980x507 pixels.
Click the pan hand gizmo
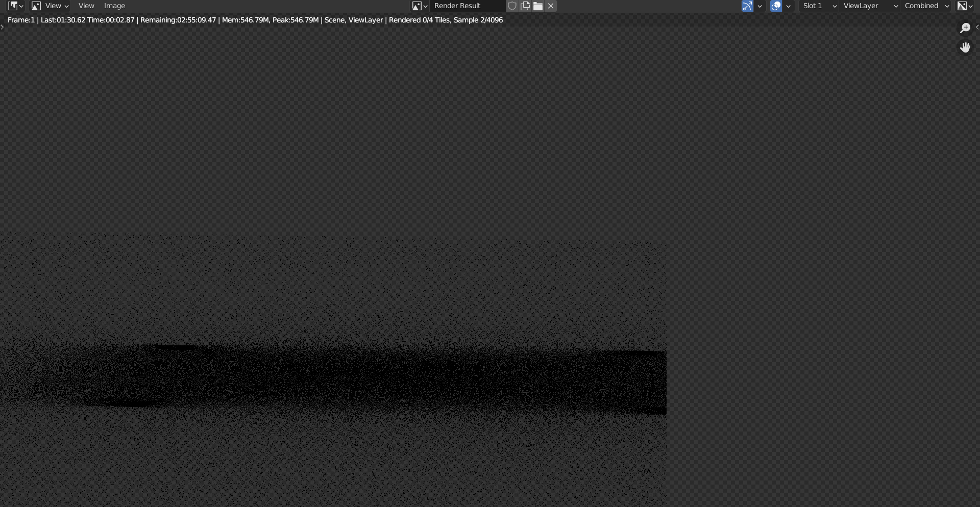965,47
